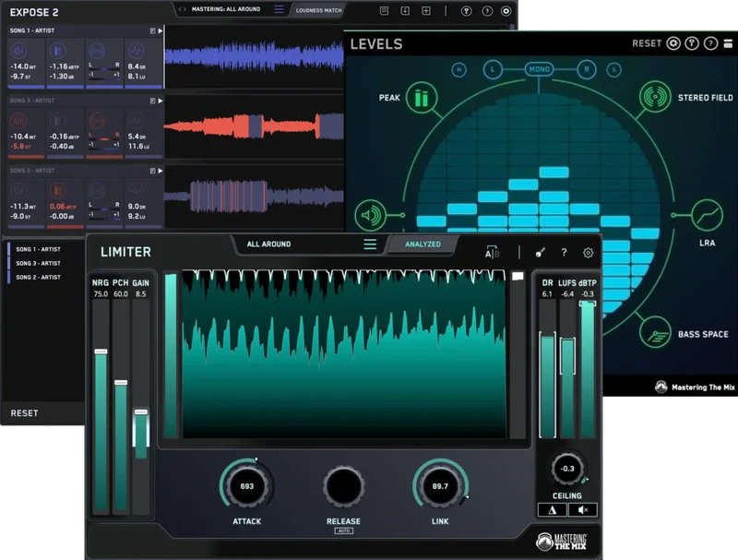Click RESET in the Levels window

pos(647,43)
